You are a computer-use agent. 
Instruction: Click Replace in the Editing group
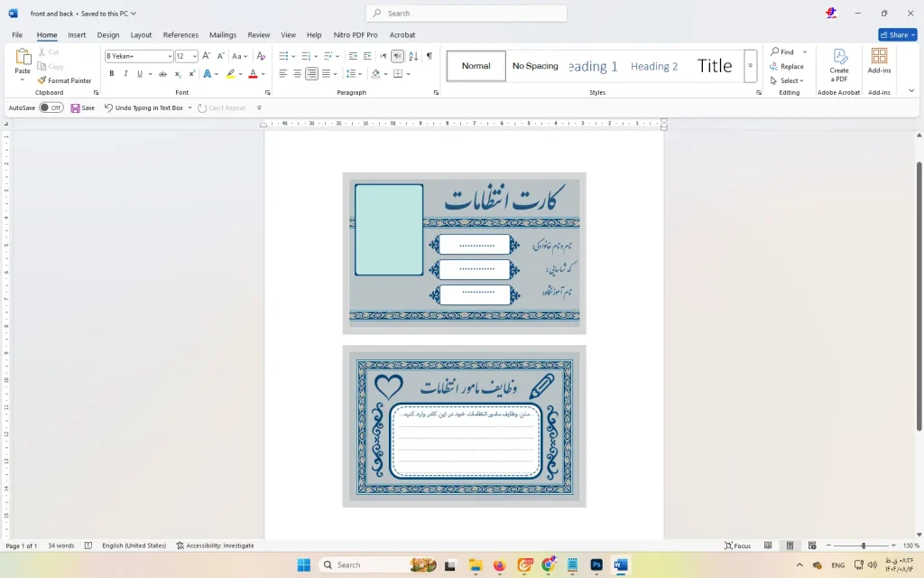point(787,67)
